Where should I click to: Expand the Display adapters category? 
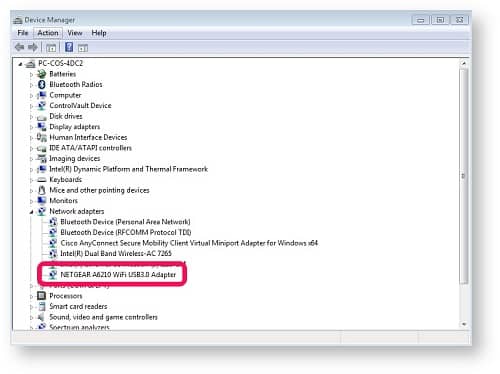[x=32, y=127]
